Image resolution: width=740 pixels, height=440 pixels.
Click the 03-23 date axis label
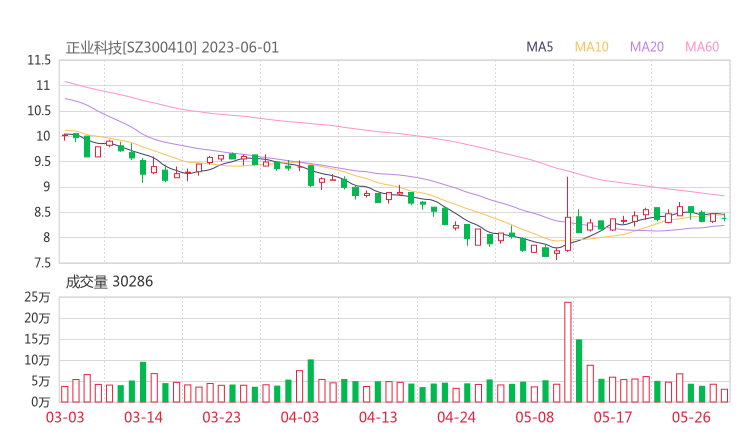tap(222, 417)
